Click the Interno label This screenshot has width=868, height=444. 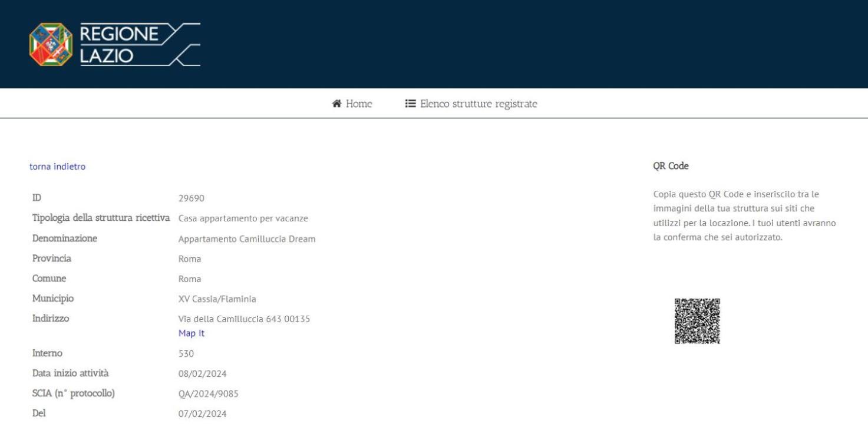point(47,353)
